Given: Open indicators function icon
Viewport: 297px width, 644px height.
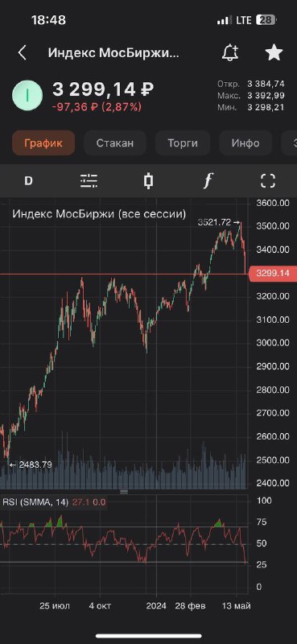Looking at the screenshot, I should 208,180.
